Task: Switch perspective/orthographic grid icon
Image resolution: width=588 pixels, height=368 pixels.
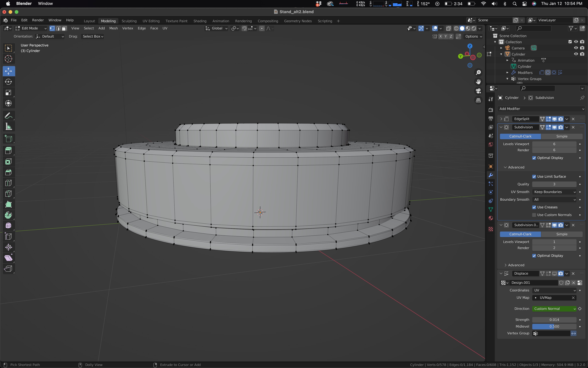Action: [x=478, y=100]
